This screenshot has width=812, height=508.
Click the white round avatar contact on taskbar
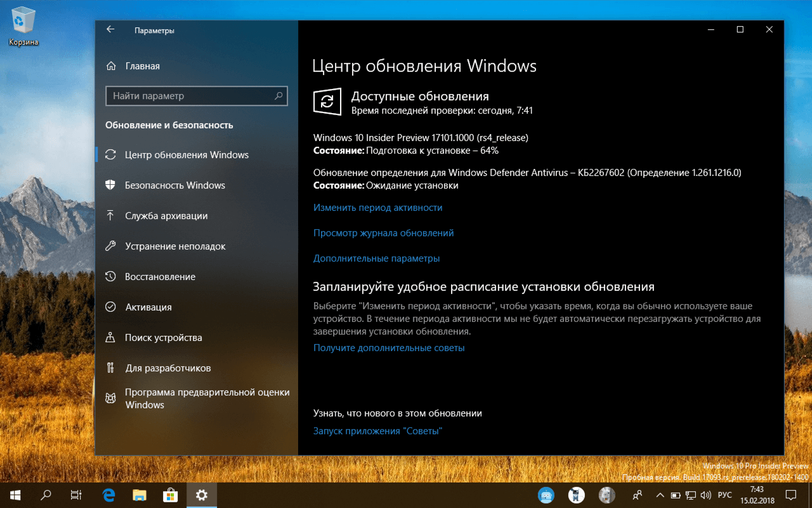click(576, 495)
